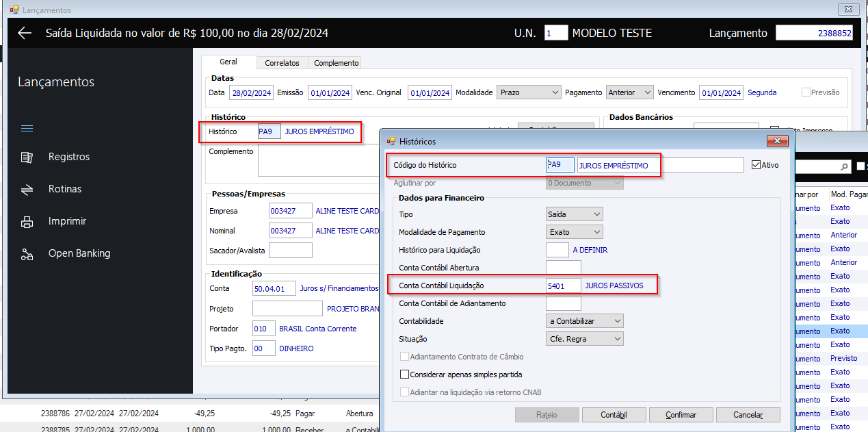Open the Modalidade Prazo dropdown
Screen dimensions: 868x432
pos(529,92)
